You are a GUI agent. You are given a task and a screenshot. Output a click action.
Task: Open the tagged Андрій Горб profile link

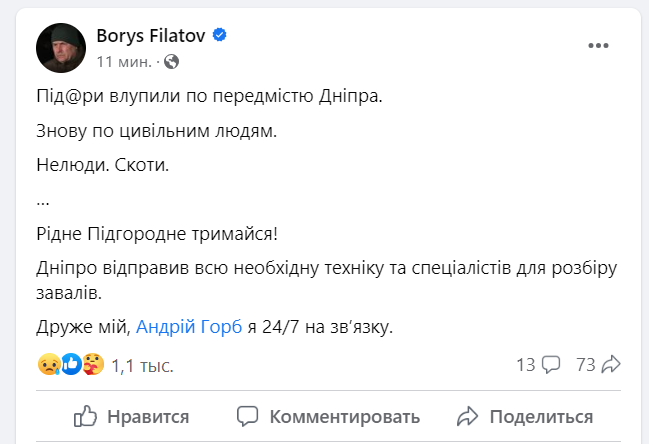coord(189,326)
